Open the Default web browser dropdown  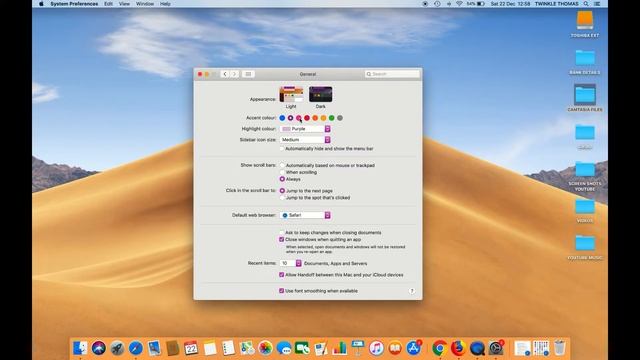[305, 216]
